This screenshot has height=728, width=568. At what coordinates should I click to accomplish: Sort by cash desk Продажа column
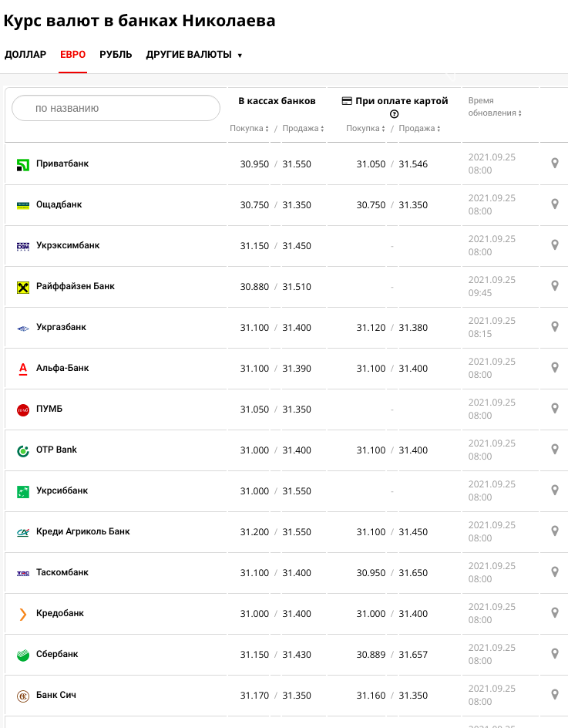[303, 128]
